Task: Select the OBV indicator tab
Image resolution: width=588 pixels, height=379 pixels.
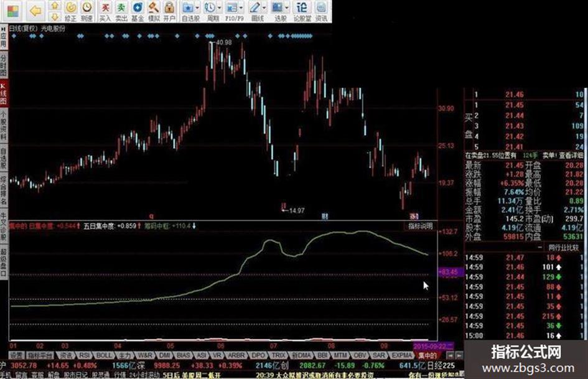Action: click(x=360, y=355)
